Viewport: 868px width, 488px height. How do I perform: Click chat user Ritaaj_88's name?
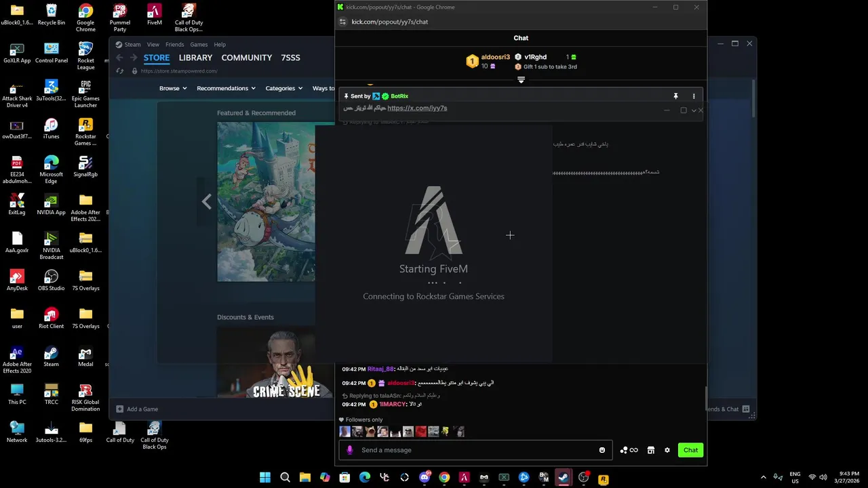coord(380,369)
